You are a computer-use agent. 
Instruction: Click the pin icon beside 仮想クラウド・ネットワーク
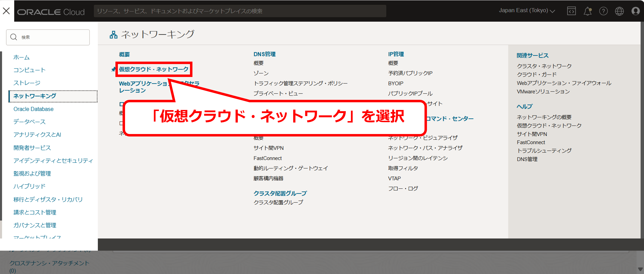[x=114, y=69]
